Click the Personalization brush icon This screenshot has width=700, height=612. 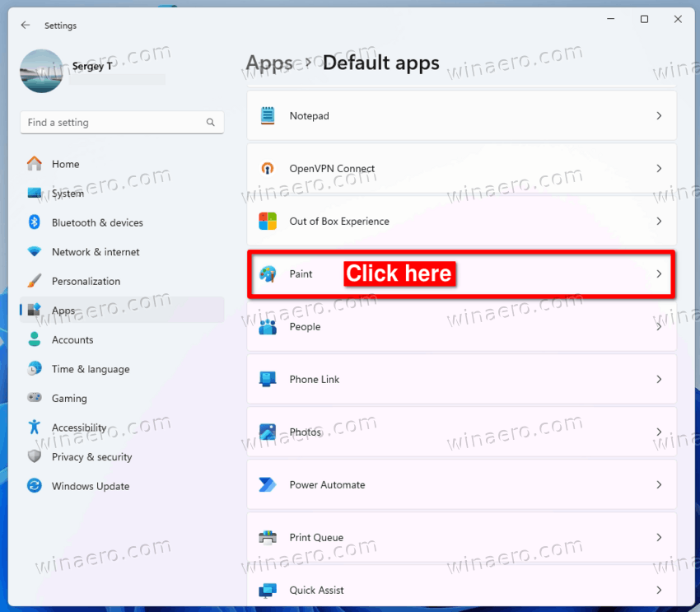click(x=35, y=281)
